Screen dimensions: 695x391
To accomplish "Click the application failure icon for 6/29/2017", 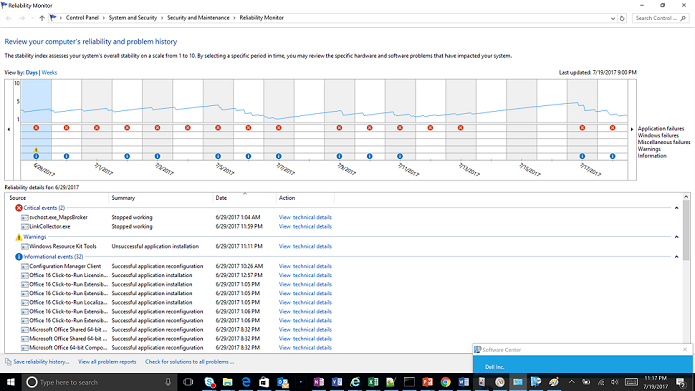I will point(36,128).
